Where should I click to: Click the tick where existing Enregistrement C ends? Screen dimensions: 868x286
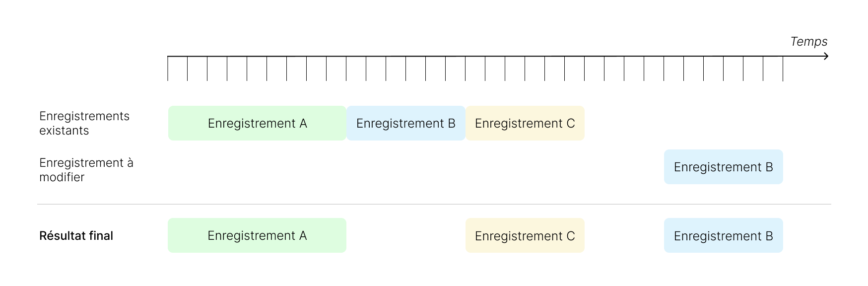[585, 69]
